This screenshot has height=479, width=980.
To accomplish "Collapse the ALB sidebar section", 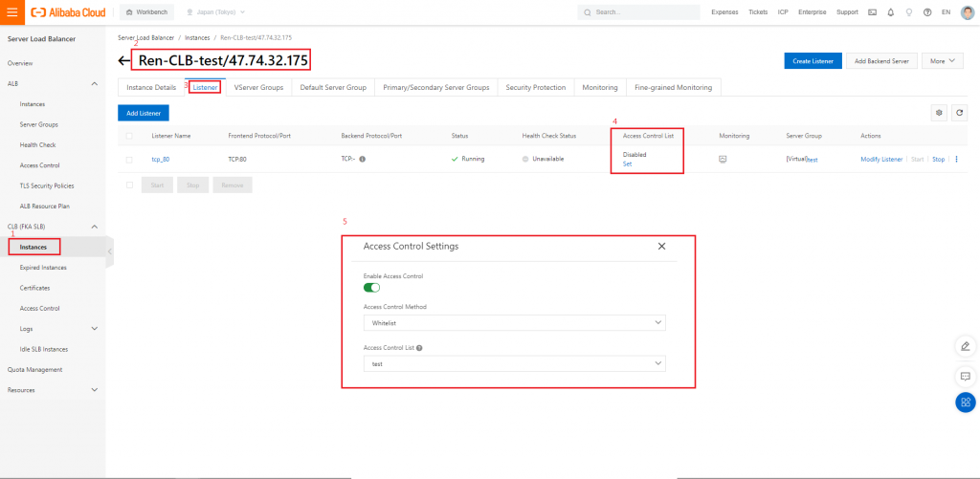I will click(x=95, y=84).
